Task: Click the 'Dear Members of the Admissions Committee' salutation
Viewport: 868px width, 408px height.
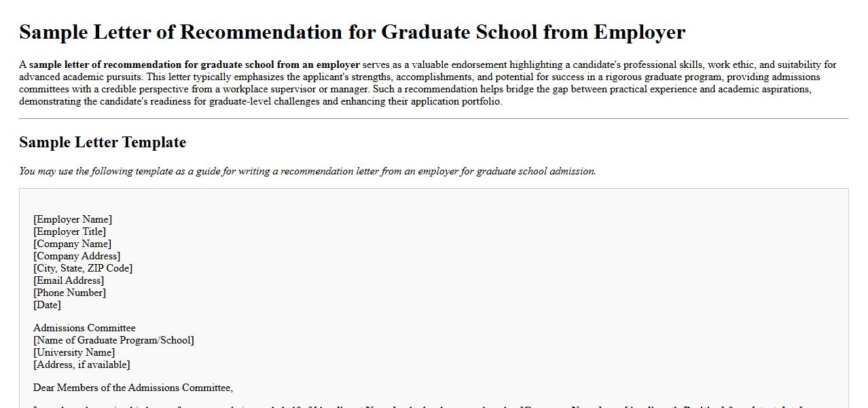Action: (x=133, y=388)
